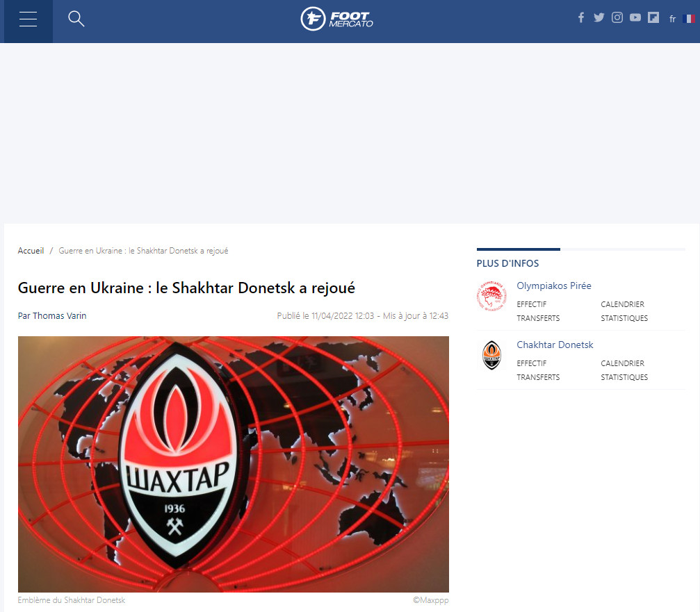Open the Facebook page icon
Screen dimensions: 700x612
tap(581, 18)
